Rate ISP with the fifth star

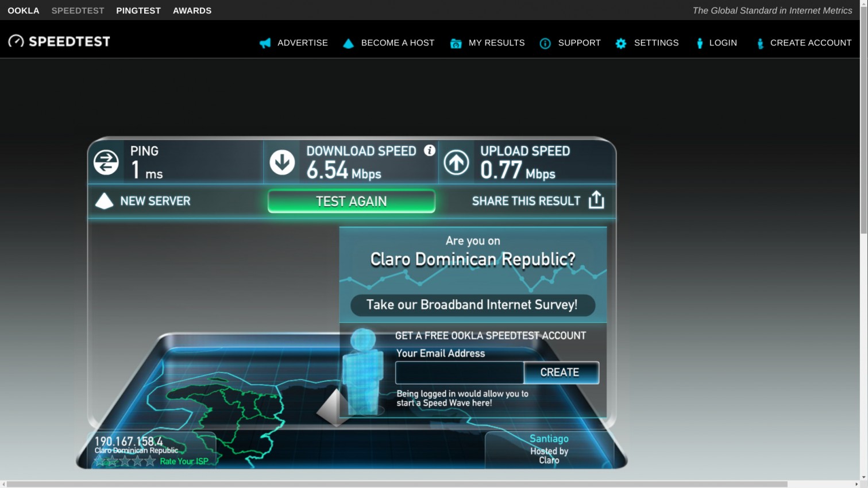(150, 460)
